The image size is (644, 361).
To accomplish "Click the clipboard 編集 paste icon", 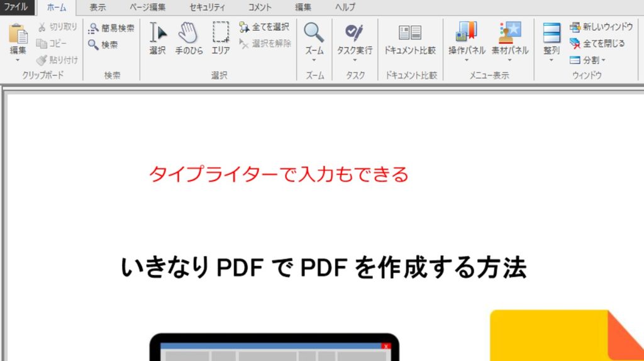I will point(18,34).
